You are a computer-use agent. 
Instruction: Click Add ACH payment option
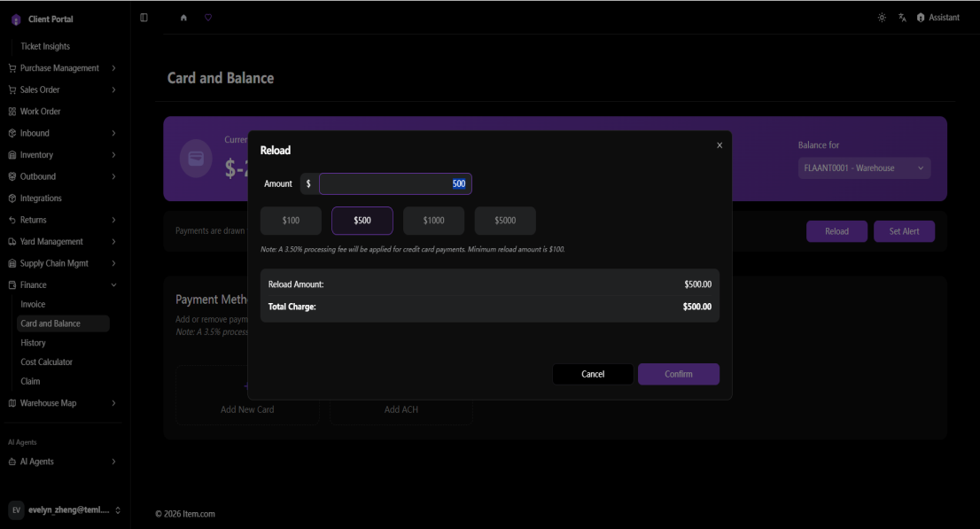(401, 409)
